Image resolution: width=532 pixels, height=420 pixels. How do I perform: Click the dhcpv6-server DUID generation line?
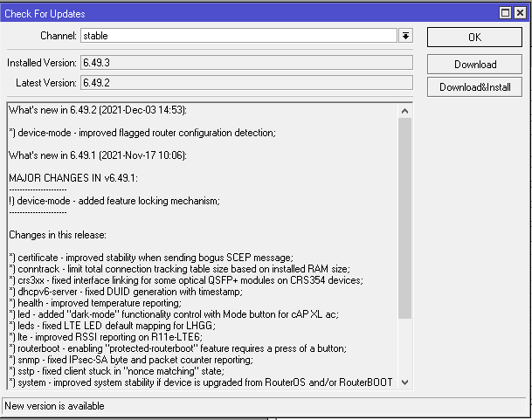tap(126, 292)
